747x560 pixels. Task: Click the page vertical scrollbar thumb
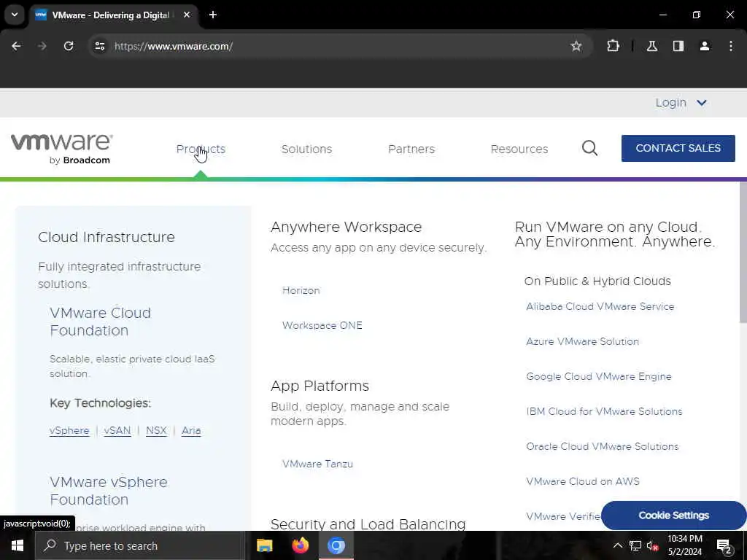[x=743, y=252]
